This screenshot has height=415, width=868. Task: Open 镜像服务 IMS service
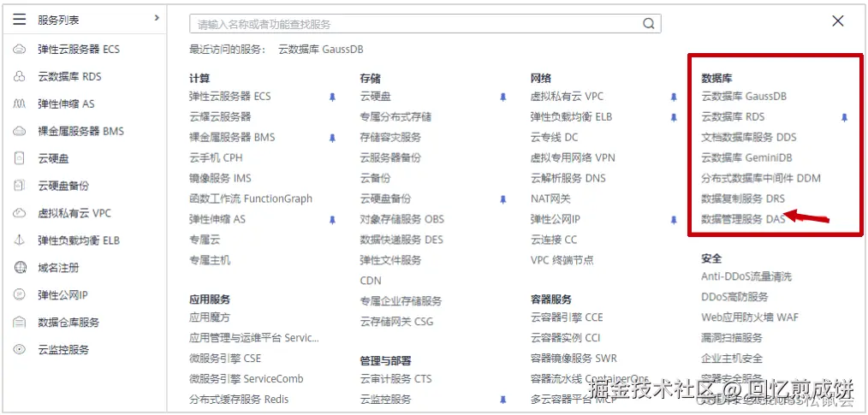coord(220,178)
